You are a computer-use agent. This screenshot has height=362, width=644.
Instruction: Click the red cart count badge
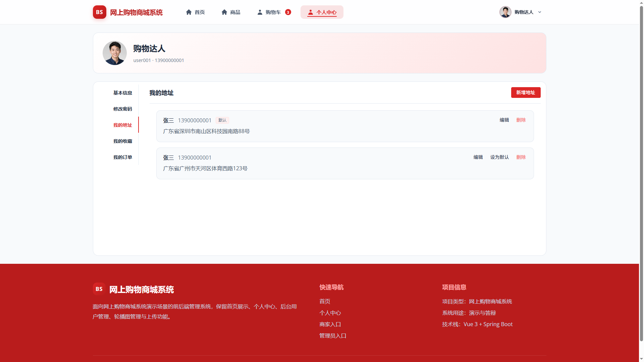tap(288, 12)
